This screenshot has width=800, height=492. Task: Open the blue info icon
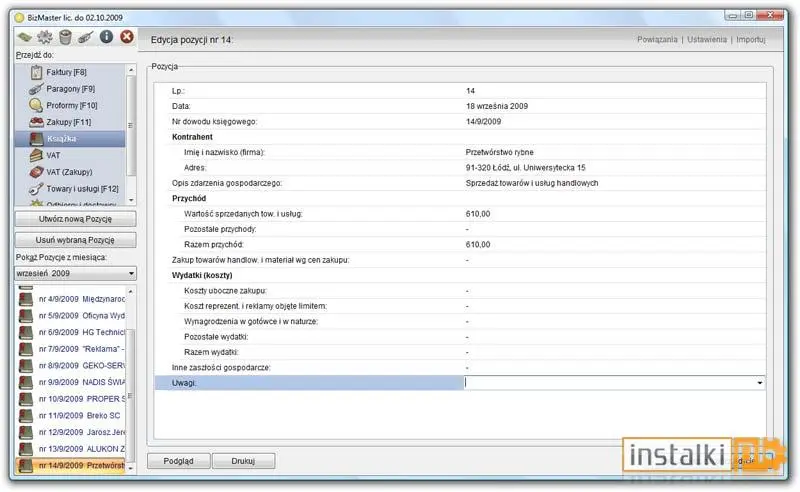[106, 37]
